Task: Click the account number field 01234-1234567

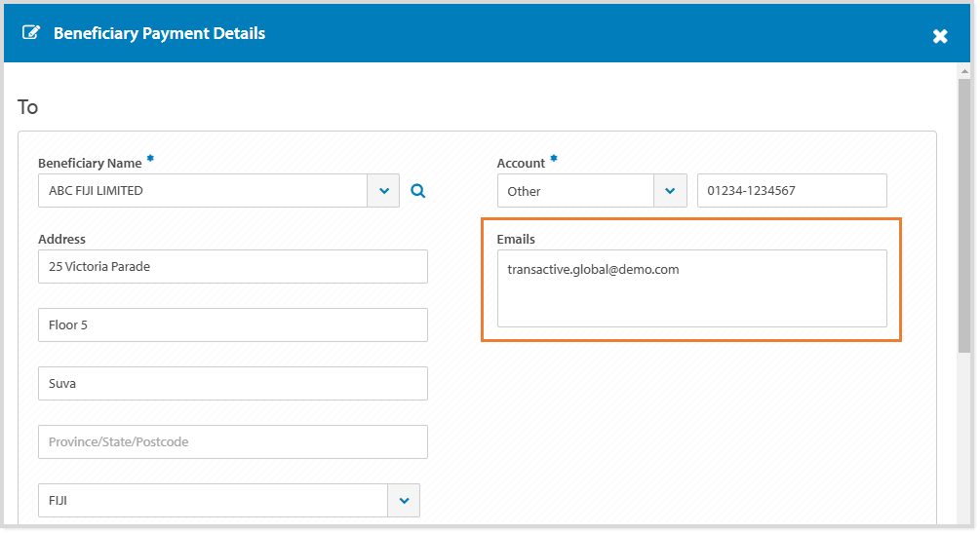Action: pyautogui.click(x=791, y=191)
